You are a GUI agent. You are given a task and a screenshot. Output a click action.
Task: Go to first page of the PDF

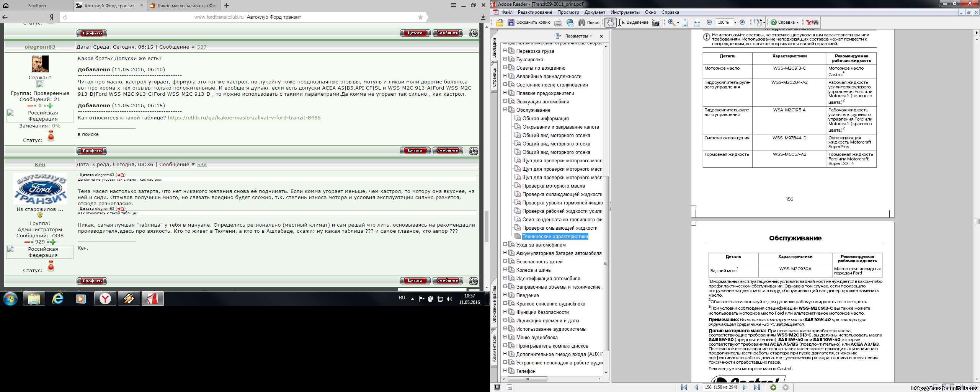coord(684,387)
